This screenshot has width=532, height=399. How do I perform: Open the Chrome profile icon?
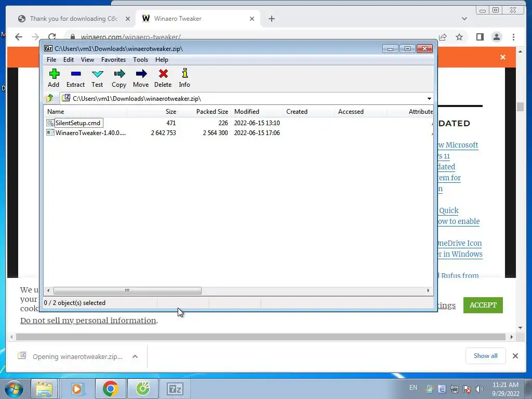coord(497,37)
